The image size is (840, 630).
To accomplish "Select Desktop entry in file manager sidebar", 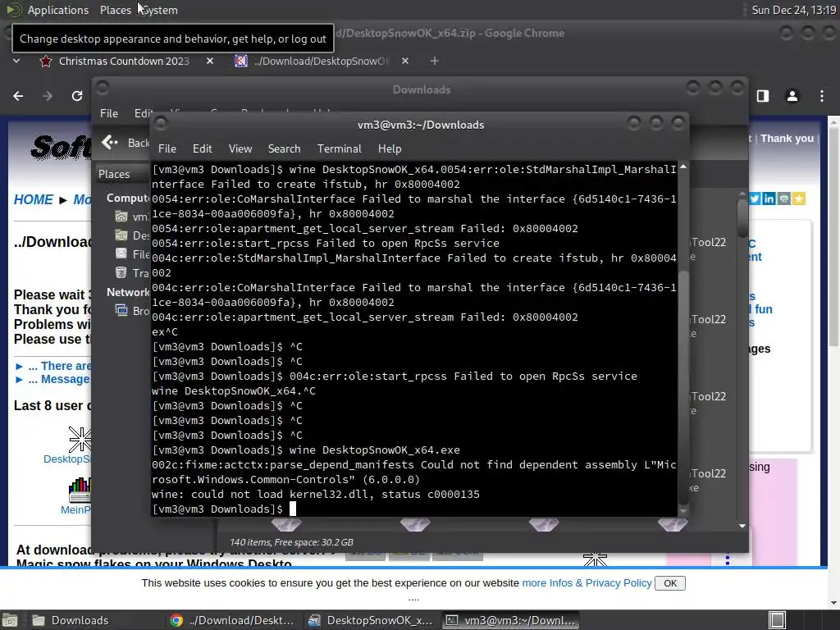I will [x=132, y=235].
